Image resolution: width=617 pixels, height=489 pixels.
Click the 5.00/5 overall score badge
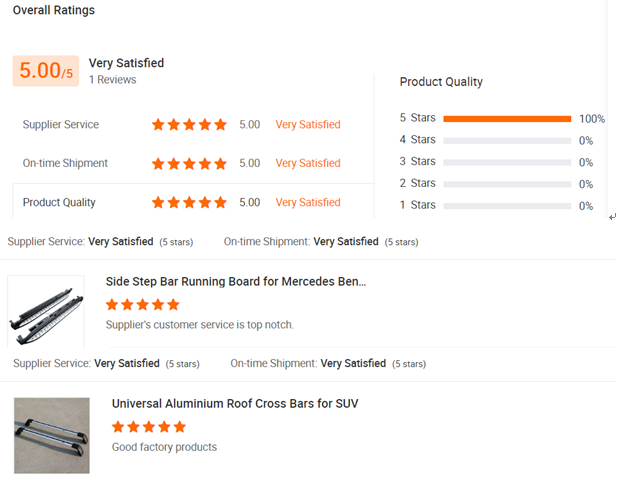(x=46, y=71)
